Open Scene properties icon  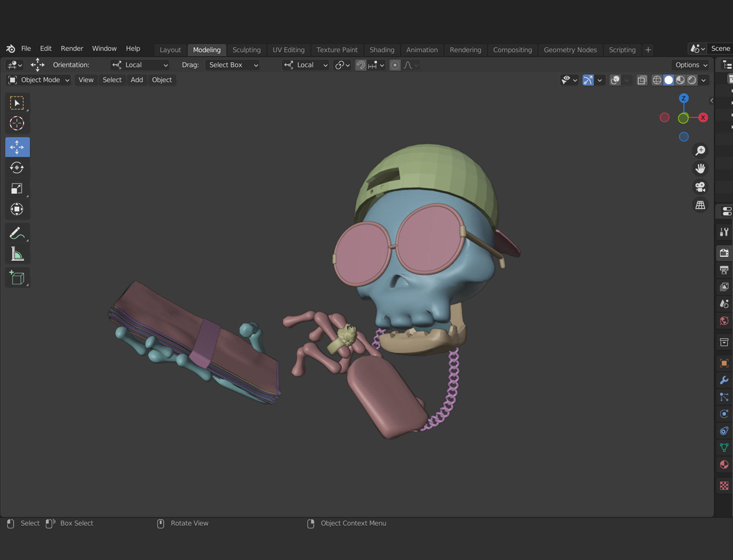(x=724, y=304)
